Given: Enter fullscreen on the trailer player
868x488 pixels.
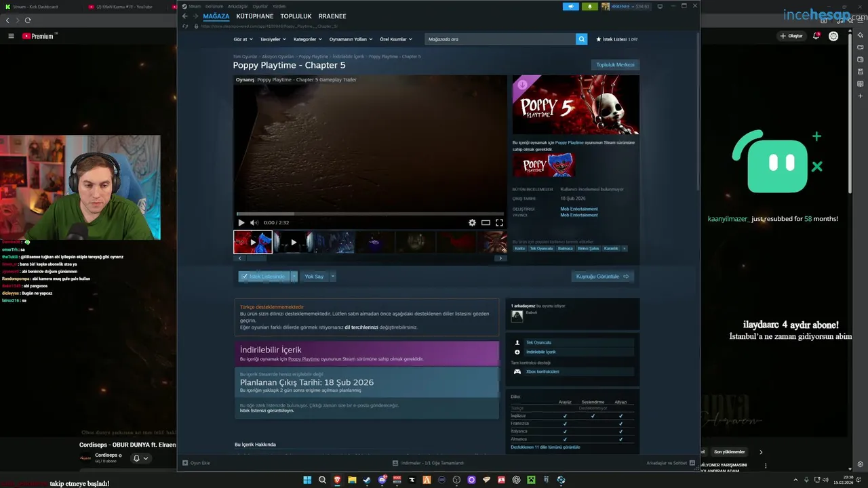Looking at the screenshot, I should click(499, 222).
